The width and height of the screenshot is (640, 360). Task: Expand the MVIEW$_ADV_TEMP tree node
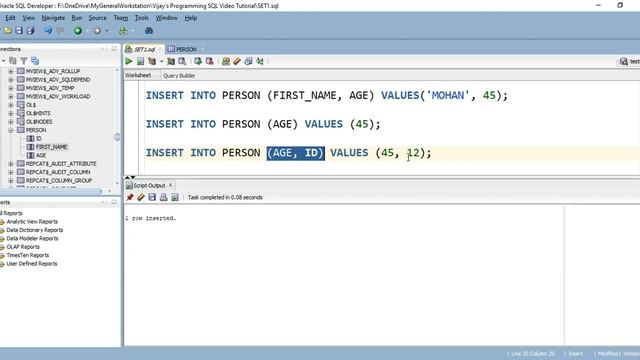click(x=11, y=88)
